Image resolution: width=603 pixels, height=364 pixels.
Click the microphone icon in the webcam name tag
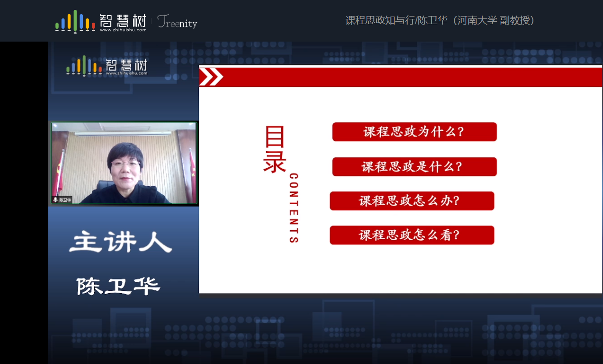click(55, 200)
